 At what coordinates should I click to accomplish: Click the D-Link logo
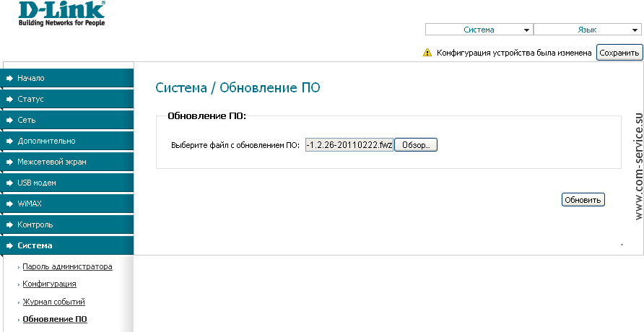[62, 13]
